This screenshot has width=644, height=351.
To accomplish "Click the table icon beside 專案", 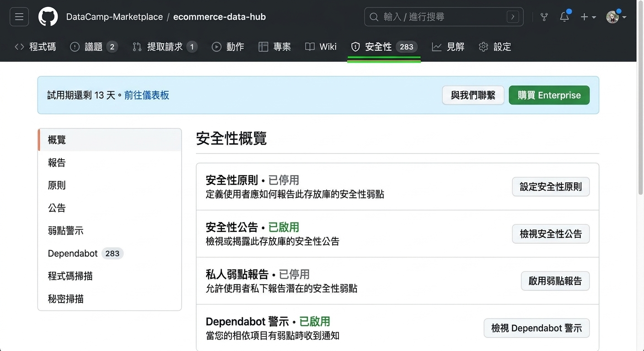I will (263, 47).
